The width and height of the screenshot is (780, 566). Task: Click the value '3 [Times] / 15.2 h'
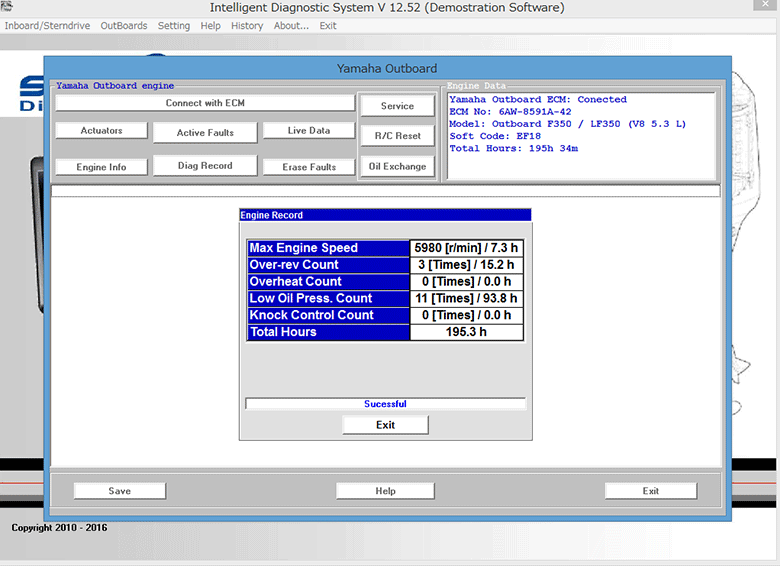[466, 265]
